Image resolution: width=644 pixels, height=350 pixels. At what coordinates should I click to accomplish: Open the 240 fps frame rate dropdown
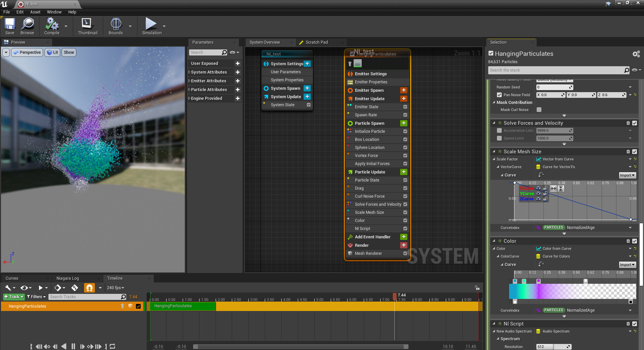click(x=115, y=288)
